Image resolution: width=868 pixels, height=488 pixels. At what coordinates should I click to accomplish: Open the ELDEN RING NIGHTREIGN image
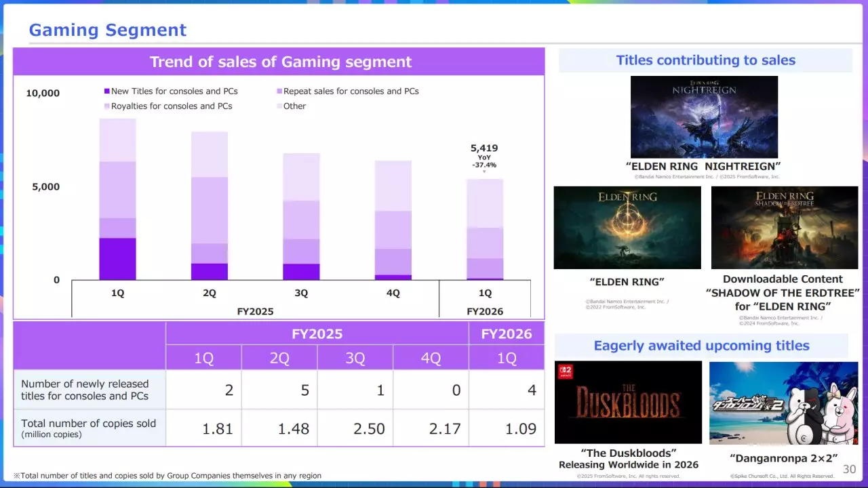click(704, 117)
